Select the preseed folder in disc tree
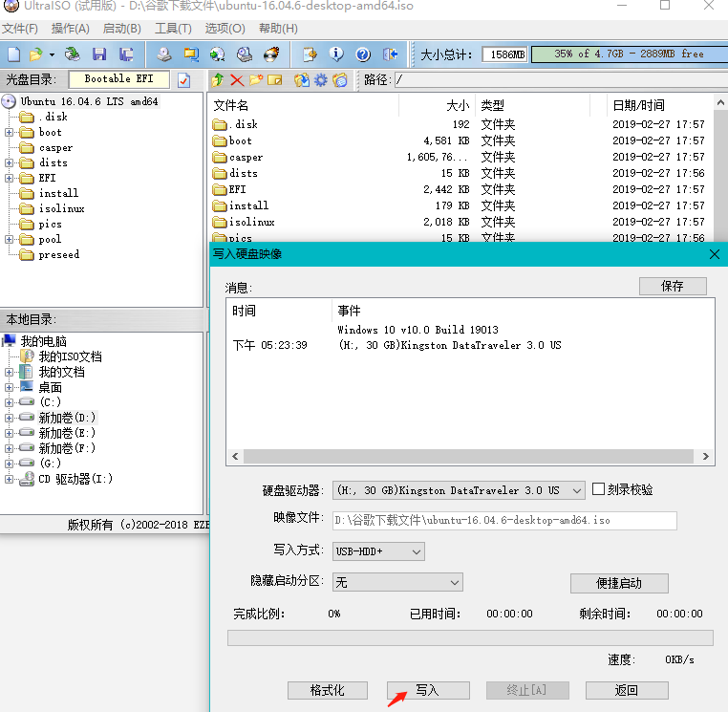The width and height of the screenshot is (728, 712). pyautogui.click(x=59, y=254)
